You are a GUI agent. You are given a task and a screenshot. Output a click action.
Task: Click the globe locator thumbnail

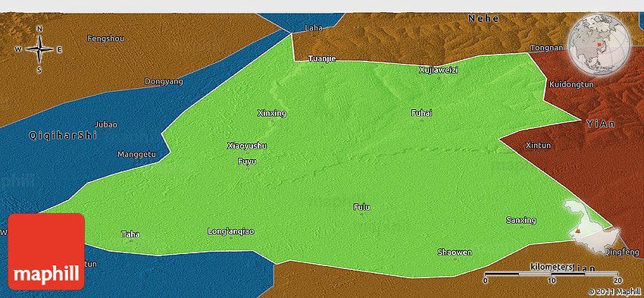click(599, 45)
